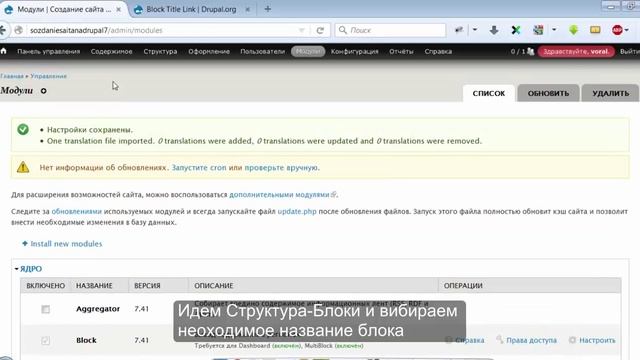
Task: Click the address bar URL field
Action: point(163,30)
